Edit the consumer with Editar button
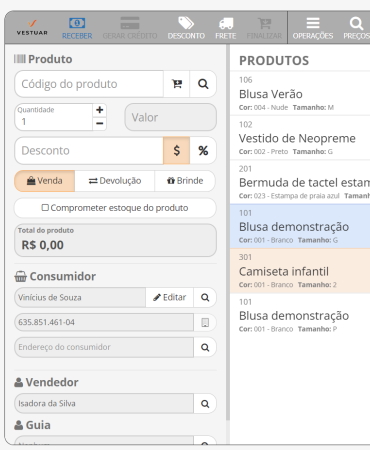The height and width of the screenshot is (450, 370). (x=169, y=297)
